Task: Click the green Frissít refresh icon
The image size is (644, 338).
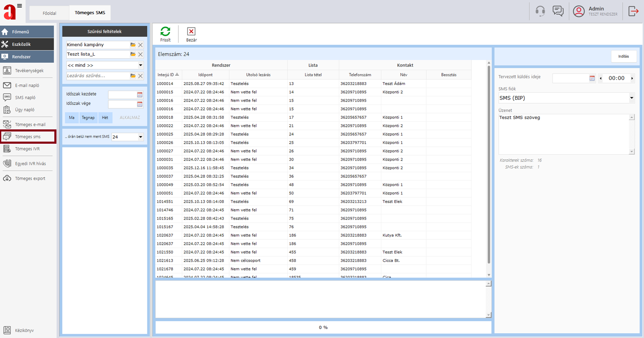Action: coord(165,32)
